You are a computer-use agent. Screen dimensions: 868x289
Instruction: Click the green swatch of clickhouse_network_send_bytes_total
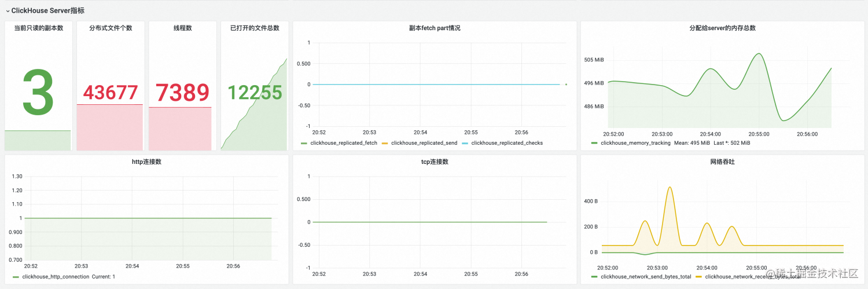pos(594,277)
